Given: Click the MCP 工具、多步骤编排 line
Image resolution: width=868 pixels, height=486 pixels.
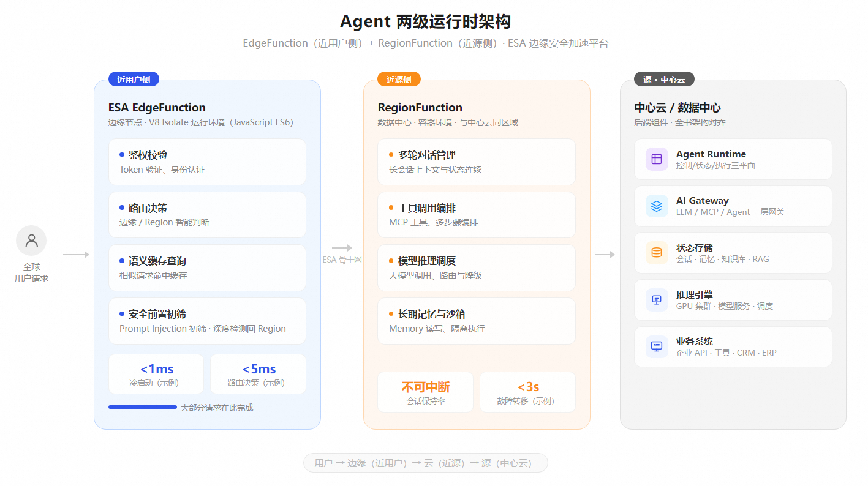Looking at the screenshot, I should [x=434, y=222].
